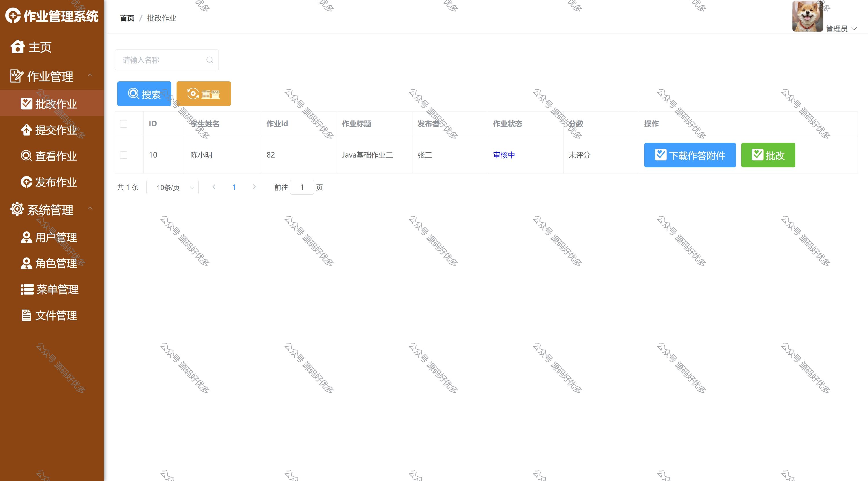Click the green 批改 button

pyautogui.click(x=768, y=155)
